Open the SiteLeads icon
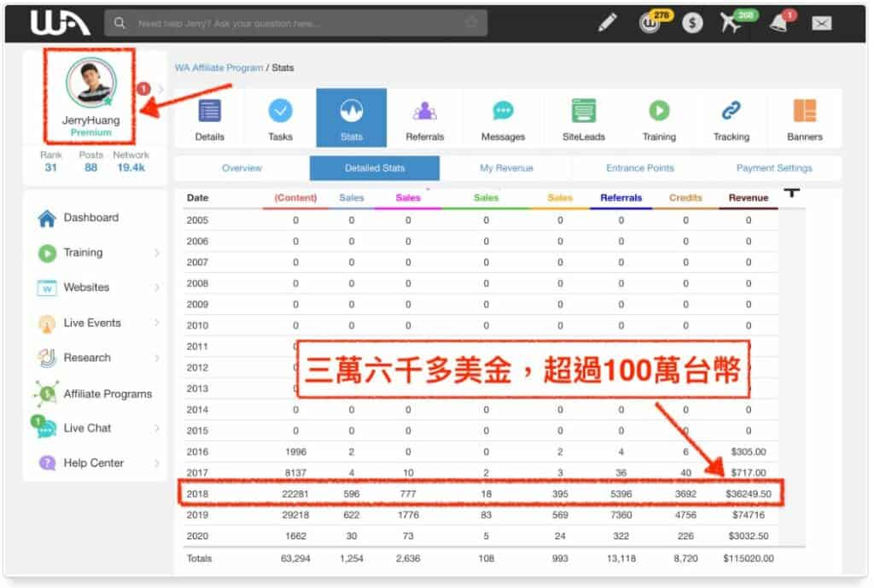The width and height of the screenshot is (874, 588). (x=584, y=110)
